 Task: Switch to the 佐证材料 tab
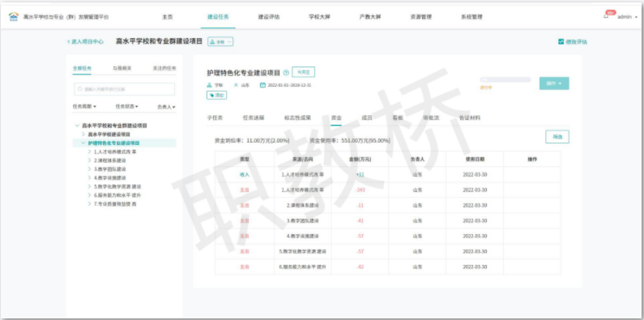click(x=470, y=117)
